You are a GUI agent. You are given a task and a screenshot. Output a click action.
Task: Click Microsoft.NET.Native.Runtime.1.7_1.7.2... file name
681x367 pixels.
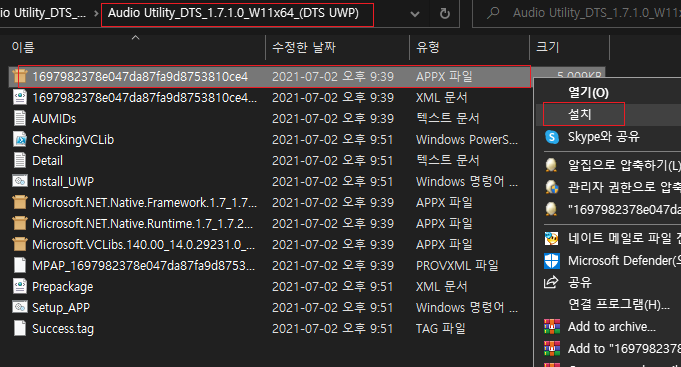click(142, 224)
